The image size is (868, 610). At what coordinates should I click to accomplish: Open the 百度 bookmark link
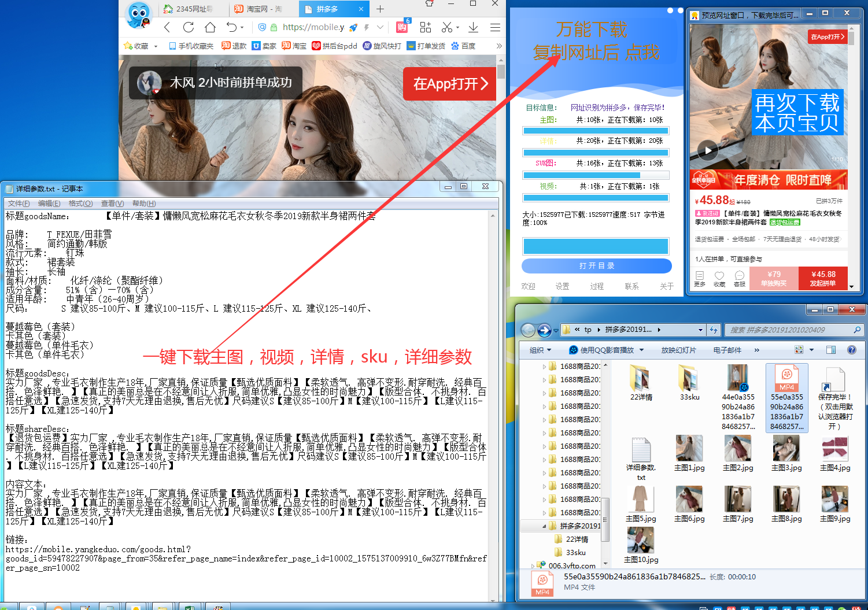coord(463,46)
